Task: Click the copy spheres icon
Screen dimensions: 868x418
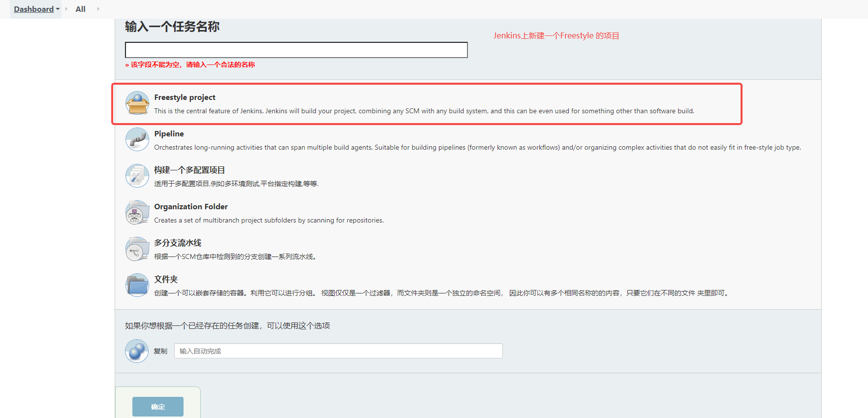Action: coord(137,351)
